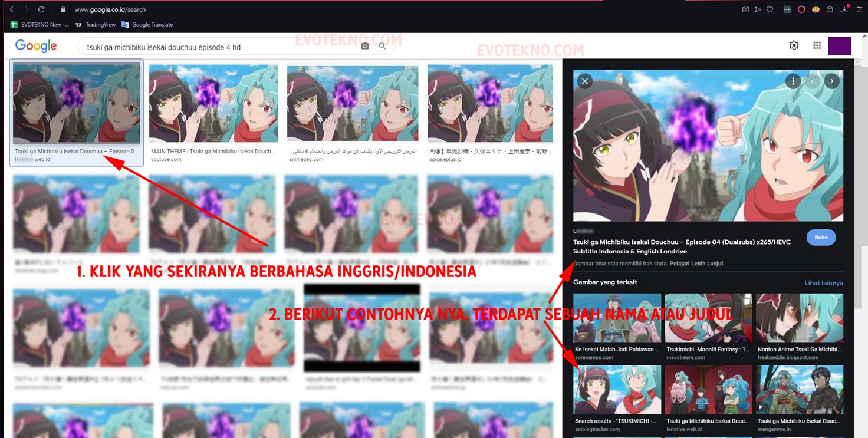The image size is (868, 438).
Task: Click the blue magnifier search icon
Action: 382,47
